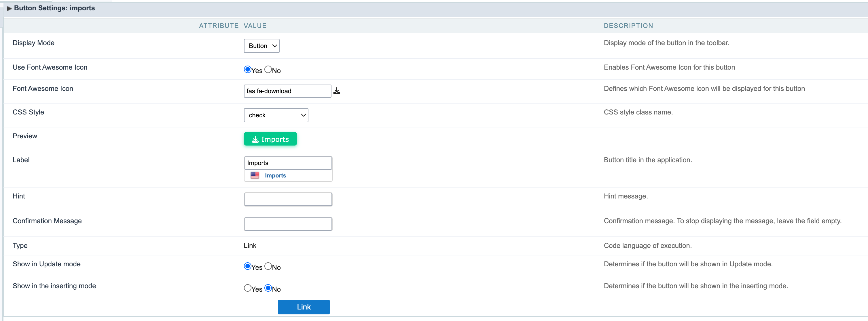The image size is (868, 321).
Task: Click 'Button title in the application.' description
Action: 648,160
